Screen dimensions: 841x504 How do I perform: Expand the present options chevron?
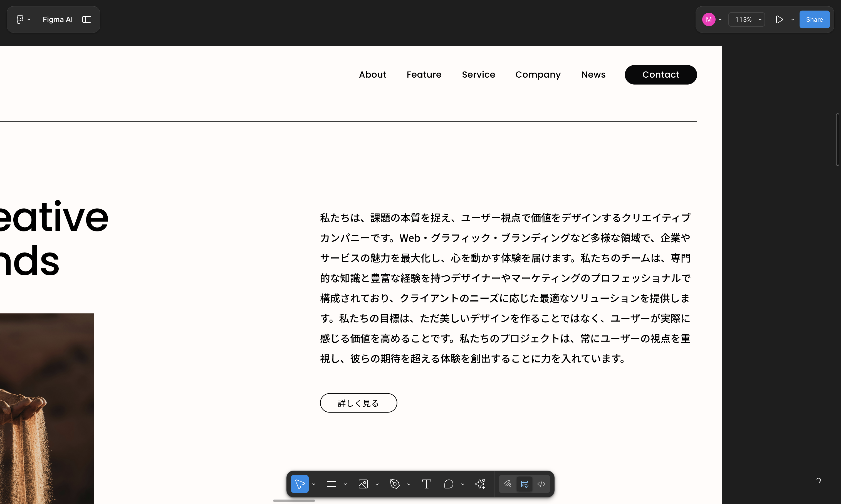pyautogui.click(x=793, y=20)
